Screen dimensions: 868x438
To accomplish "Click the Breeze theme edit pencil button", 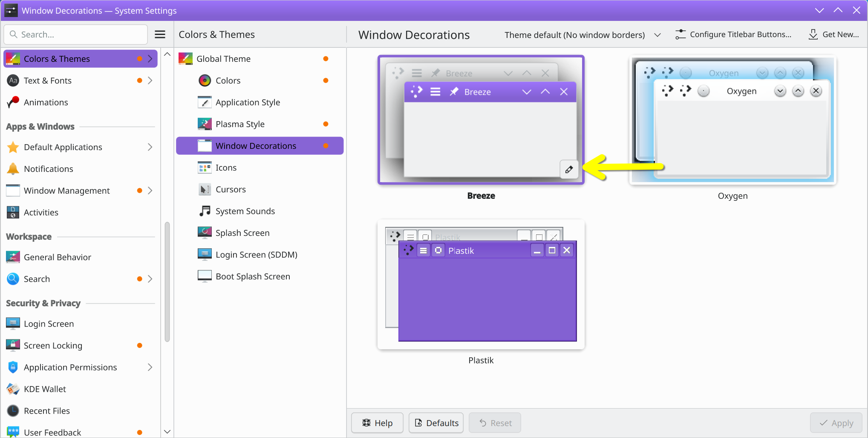I will [x=569, y=169].
